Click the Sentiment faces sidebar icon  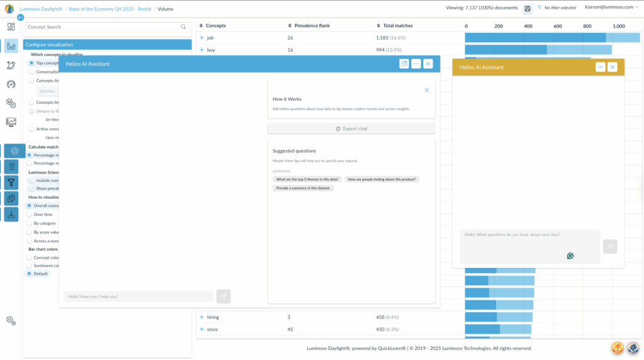[11, 103]
